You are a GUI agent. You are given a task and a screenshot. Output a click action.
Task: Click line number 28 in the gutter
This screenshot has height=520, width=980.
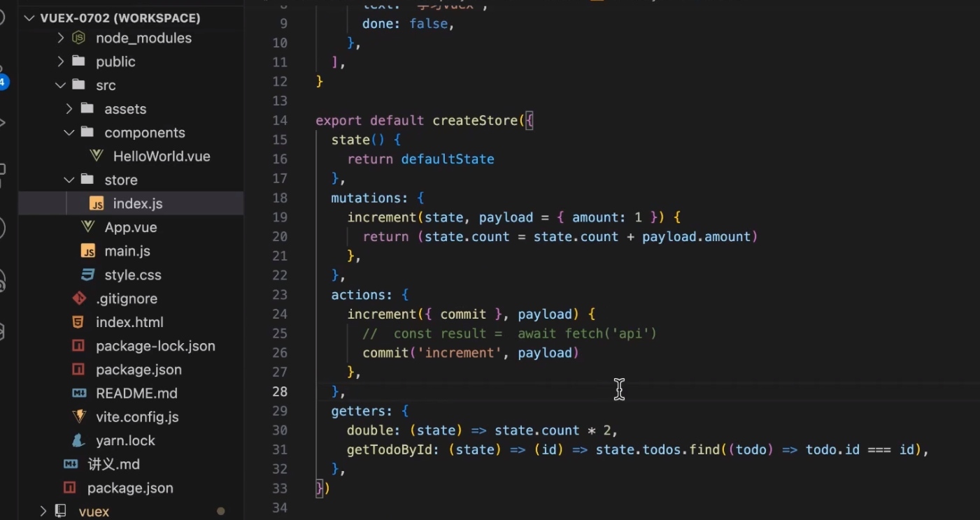[280, 391]
